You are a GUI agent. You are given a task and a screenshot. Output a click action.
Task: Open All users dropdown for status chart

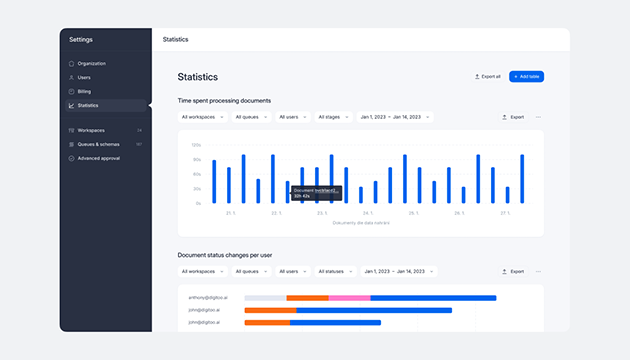pyautogui.click(x=293, y=272)
